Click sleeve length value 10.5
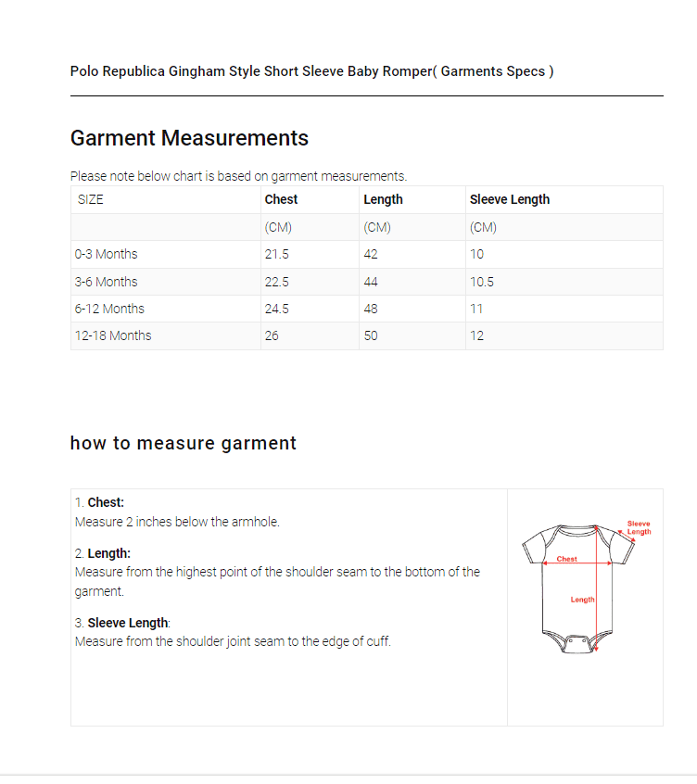This screenshot has height=784, width=697. click(x=482, y=282)
